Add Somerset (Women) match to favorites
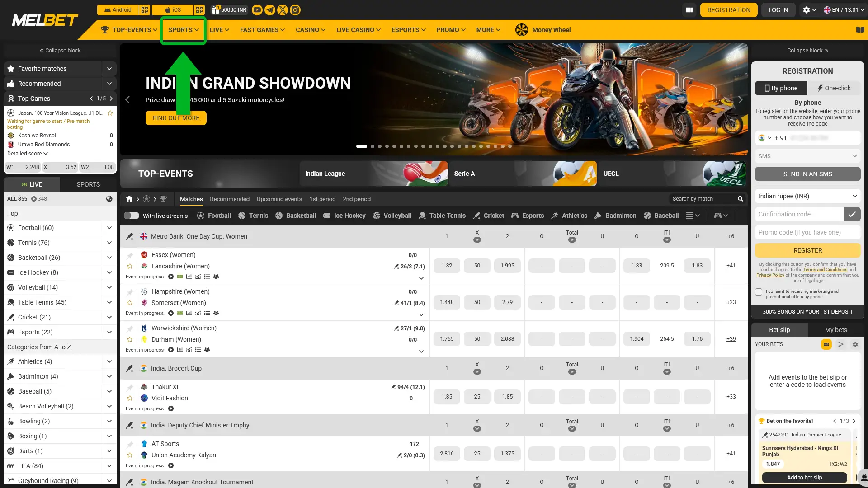The image size is (868, 488). 130,303
